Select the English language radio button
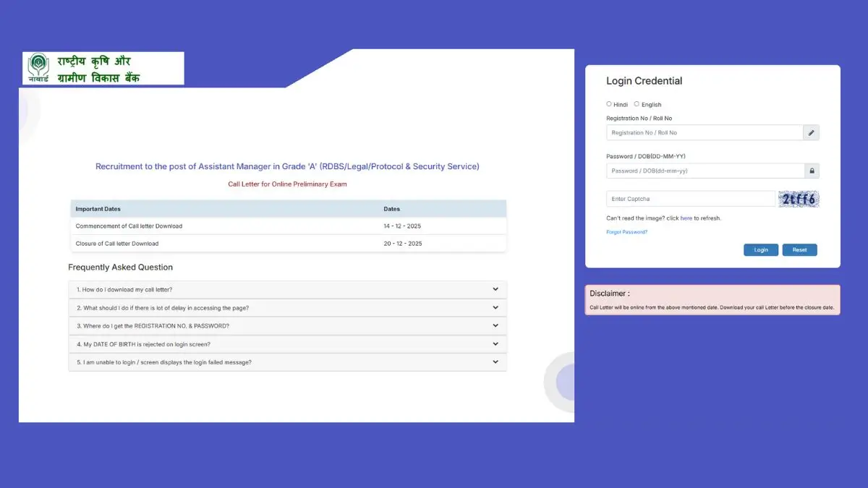 (x=637, y=104)
